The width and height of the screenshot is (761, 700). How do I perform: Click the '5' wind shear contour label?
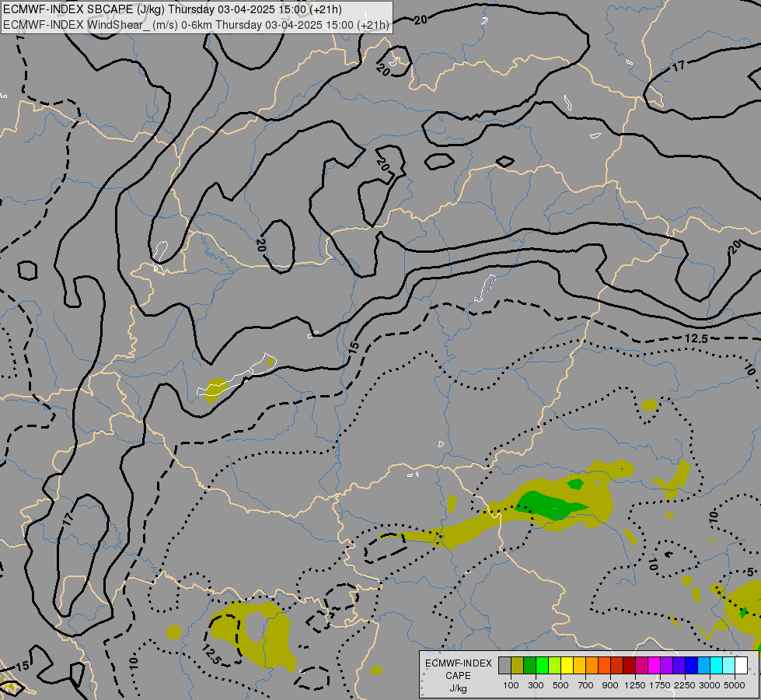tap(750, 572)
